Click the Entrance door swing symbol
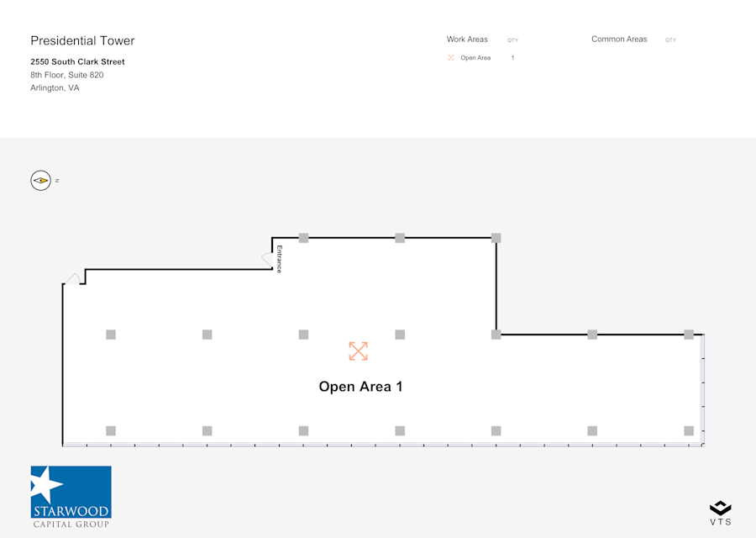 click(x=268, y=260)
